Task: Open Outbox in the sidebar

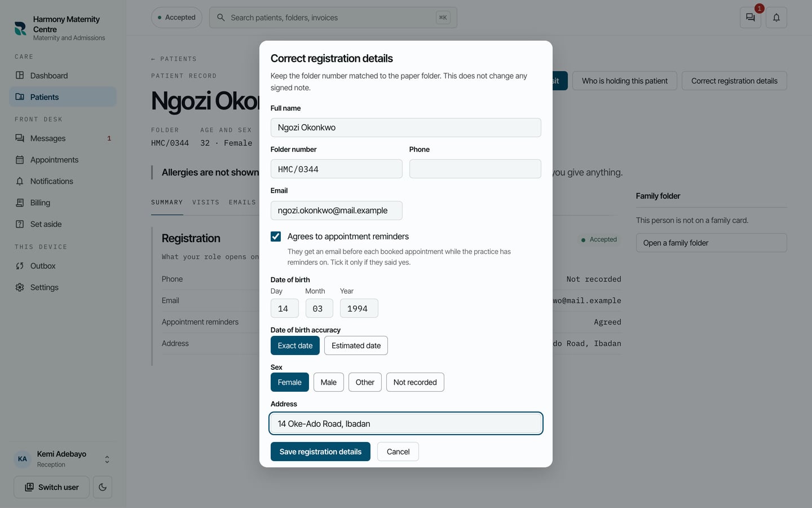Action: point(63,266)
